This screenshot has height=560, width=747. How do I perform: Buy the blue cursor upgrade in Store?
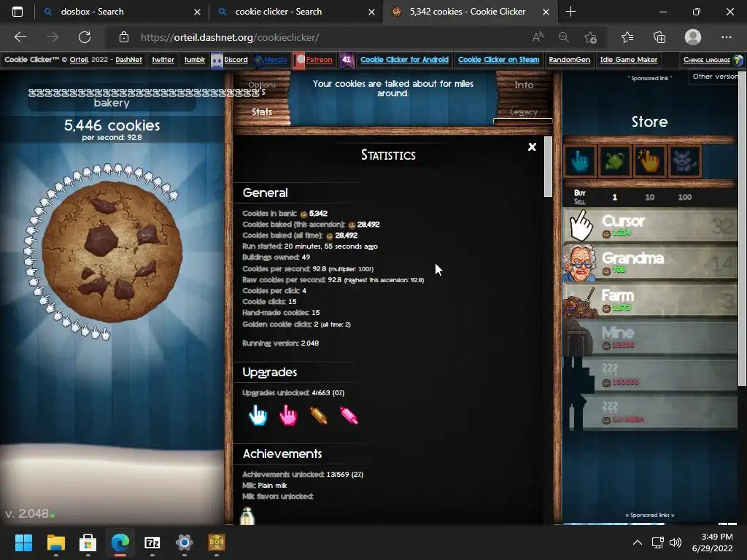pos(580,161)
